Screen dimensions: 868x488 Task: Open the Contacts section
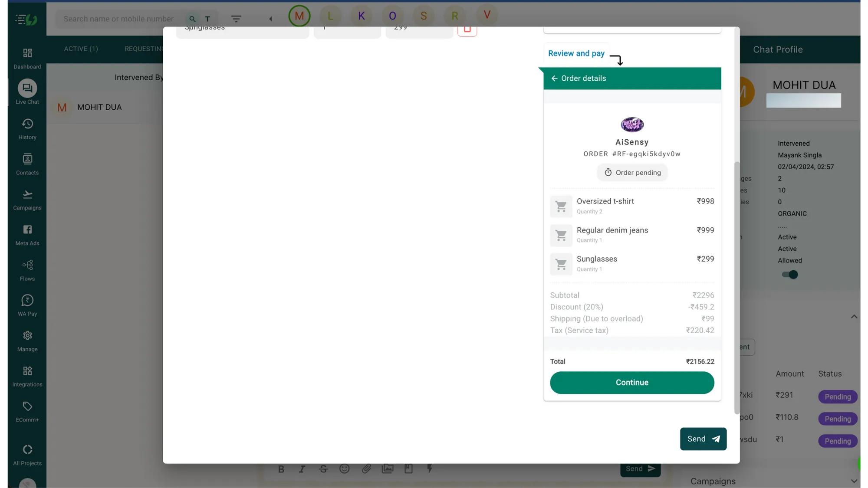click(27, 163)
